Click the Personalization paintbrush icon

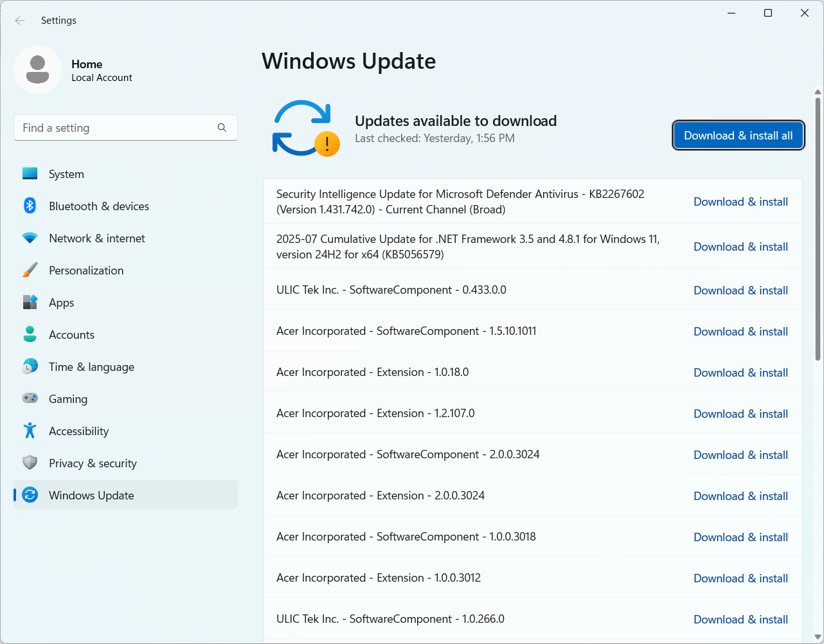click(30, 271)
